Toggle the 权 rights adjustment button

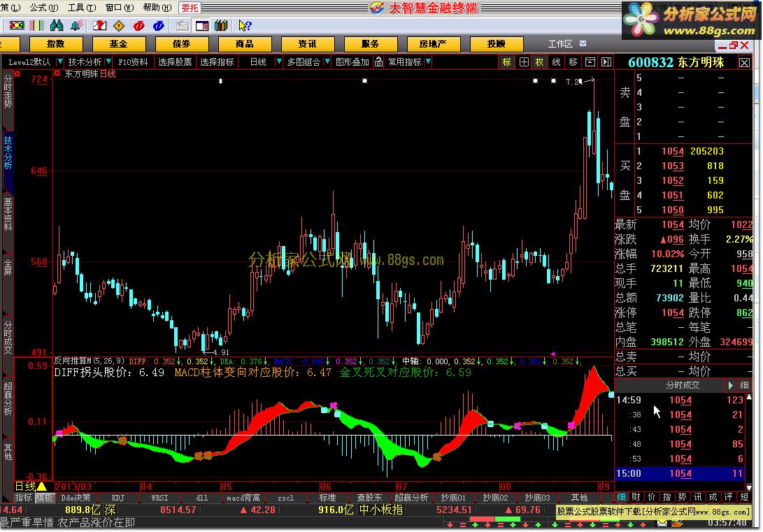pos(540,62)
